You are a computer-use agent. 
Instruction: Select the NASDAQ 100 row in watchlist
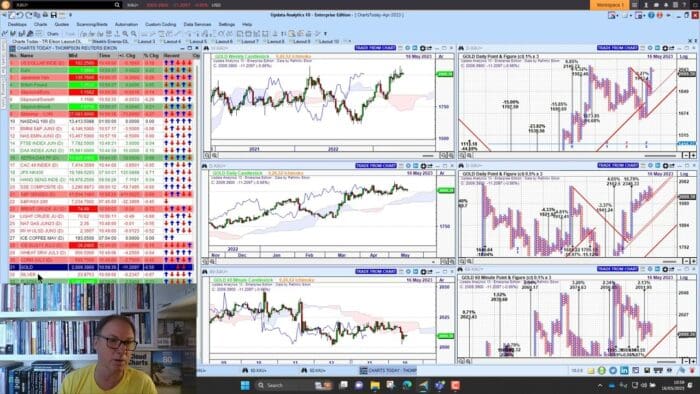(x=101, y=121)
